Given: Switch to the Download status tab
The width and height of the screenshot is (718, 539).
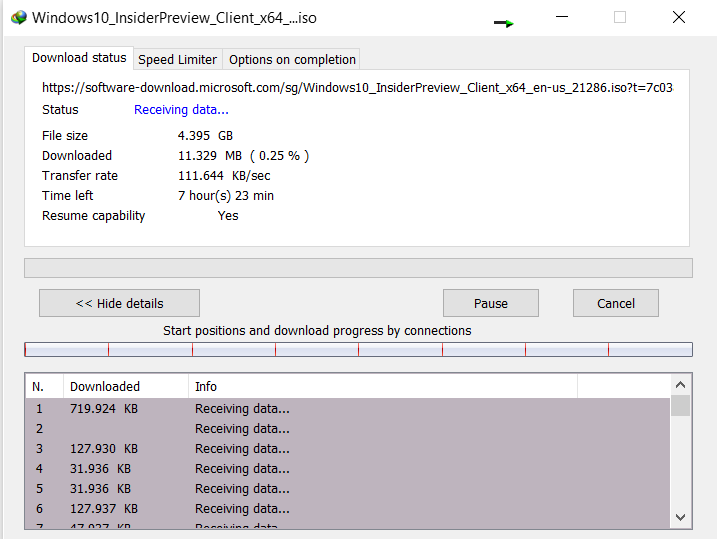Looking at the screenshot, I should pos(79,58).
